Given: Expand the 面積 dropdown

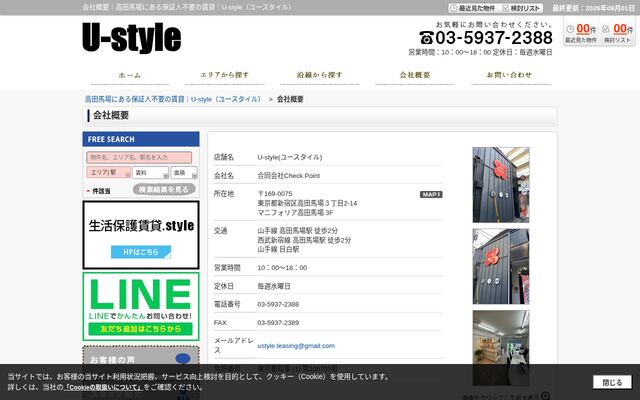Looking at the screenshot, I should coord(184,173).
